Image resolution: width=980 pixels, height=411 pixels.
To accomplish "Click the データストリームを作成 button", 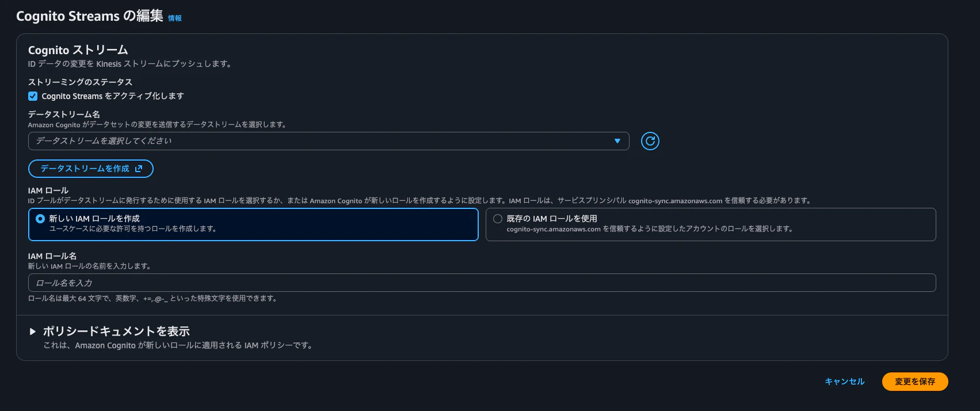I will tap(91, 169).
